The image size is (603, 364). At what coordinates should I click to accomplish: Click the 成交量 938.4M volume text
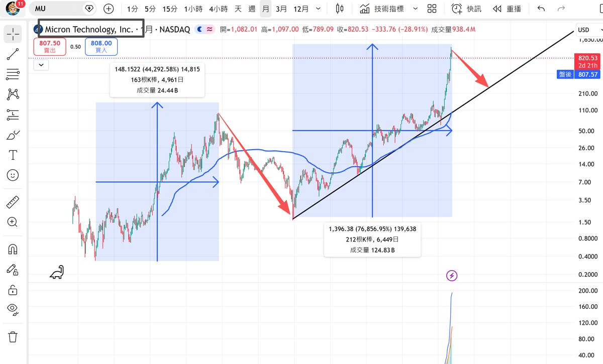click(x=453, y=30)
